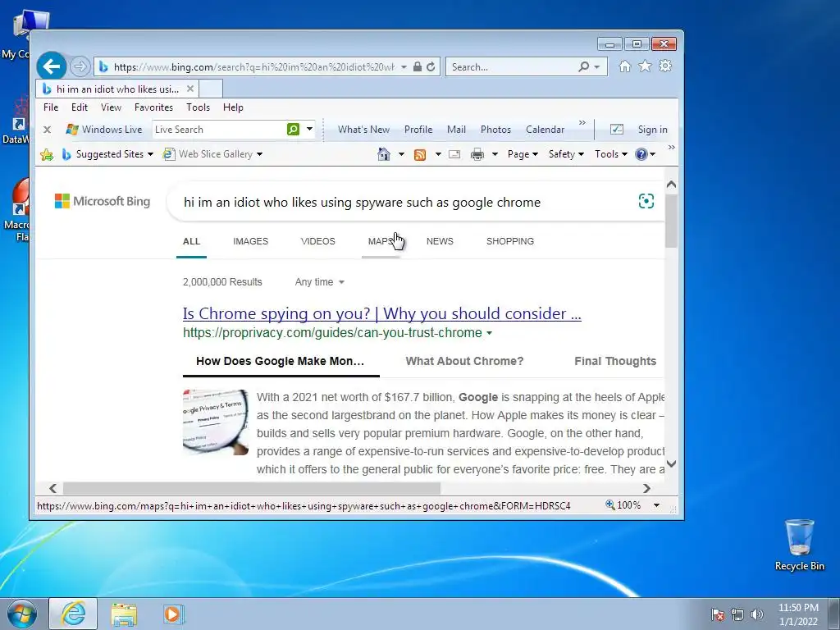Click the orange RSS feeds icon
Viewport: 840px width, 630px height.
tap(420, 155)
